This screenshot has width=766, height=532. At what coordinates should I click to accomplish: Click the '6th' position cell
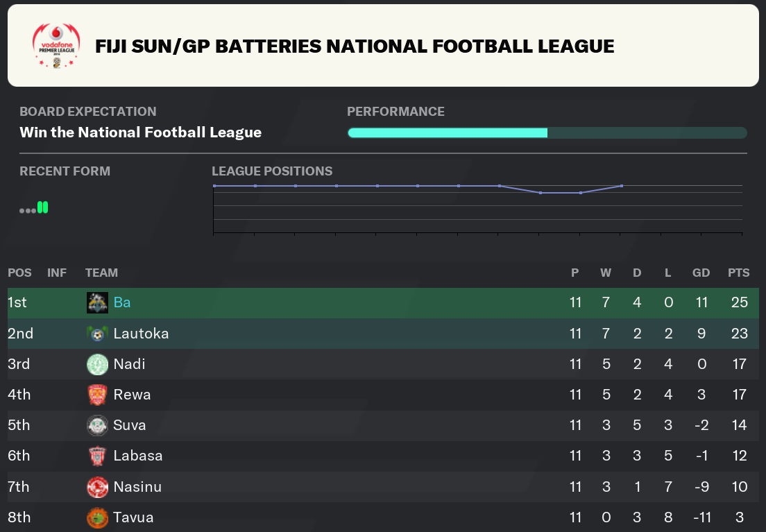(x=19, y=456)
